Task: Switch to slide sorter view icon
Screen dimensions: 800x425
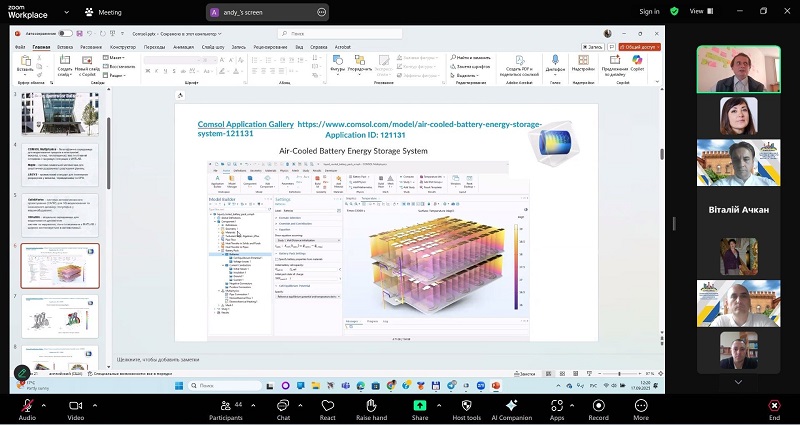Action: 562,374
